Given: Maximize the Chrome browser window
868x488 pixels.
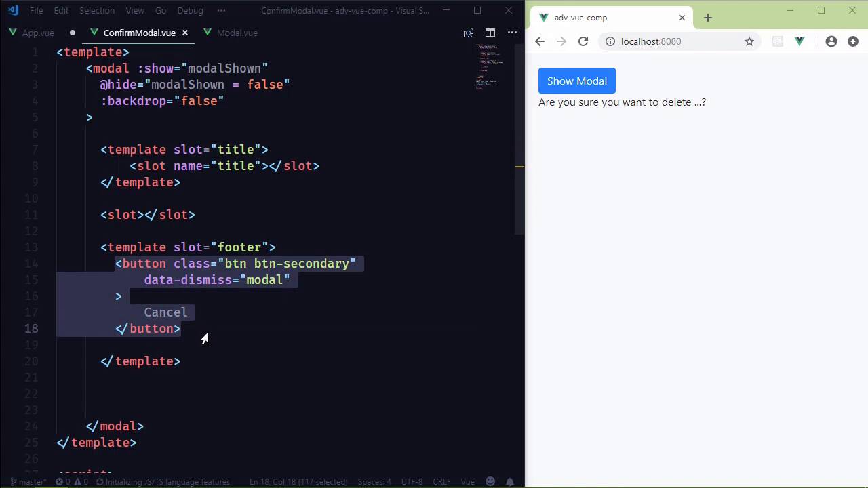Looking at the screenshot, I should pyautogui.click(x=821, y=10).
